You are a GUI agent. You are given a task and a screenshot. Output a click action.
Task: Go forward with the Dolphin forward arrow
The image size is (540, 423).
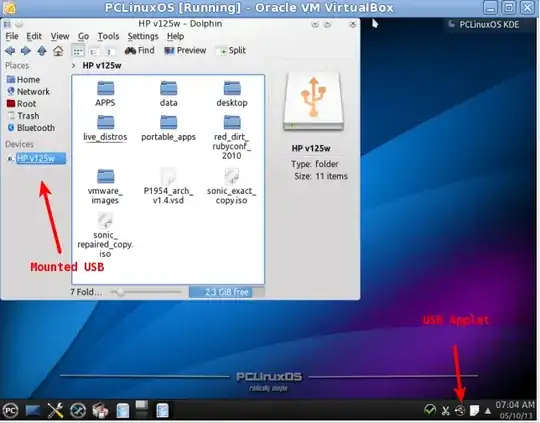(x=25, y=51)
